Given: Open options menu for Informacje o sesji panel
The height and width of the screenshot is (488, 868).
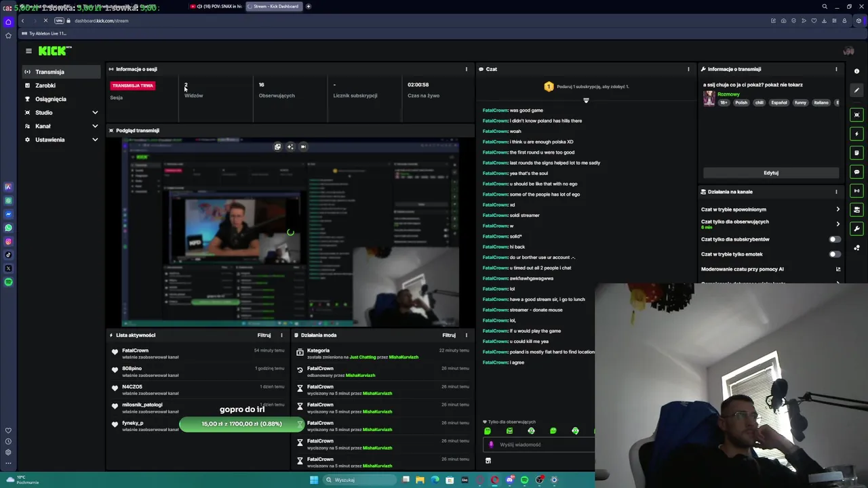Looking at the screenshot, I should pyautogui.click(x=466, y=69).
